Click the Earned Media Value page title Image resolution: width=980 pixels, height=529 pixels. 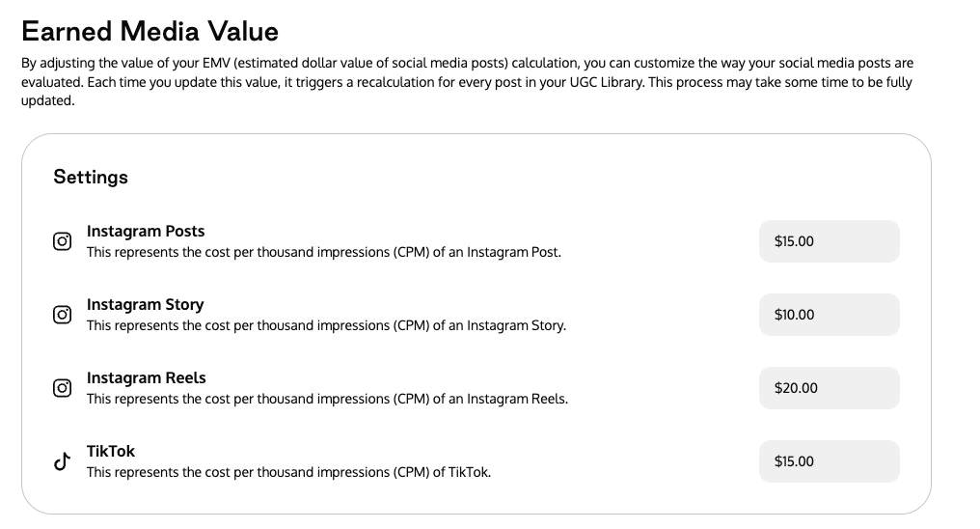[x=150, y=31]
